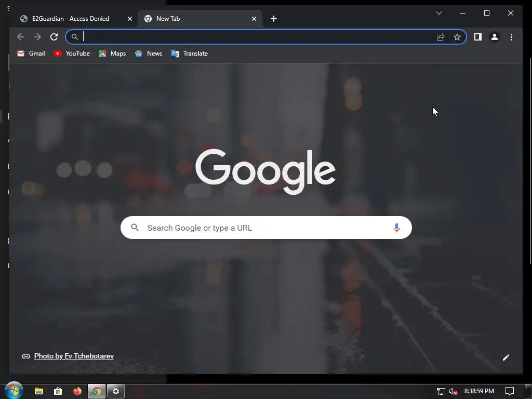Open network status tray icon

point(441,391)
